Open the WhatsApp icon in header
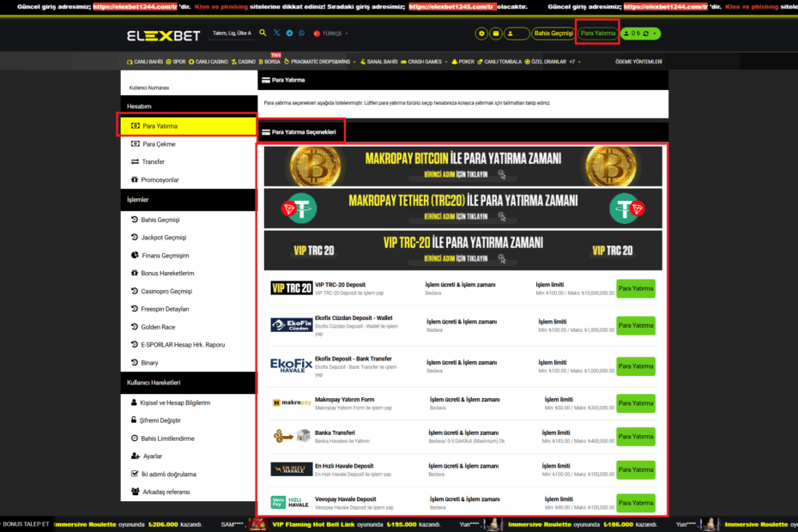This screenshot has width=798, height=532. [301, 33]
